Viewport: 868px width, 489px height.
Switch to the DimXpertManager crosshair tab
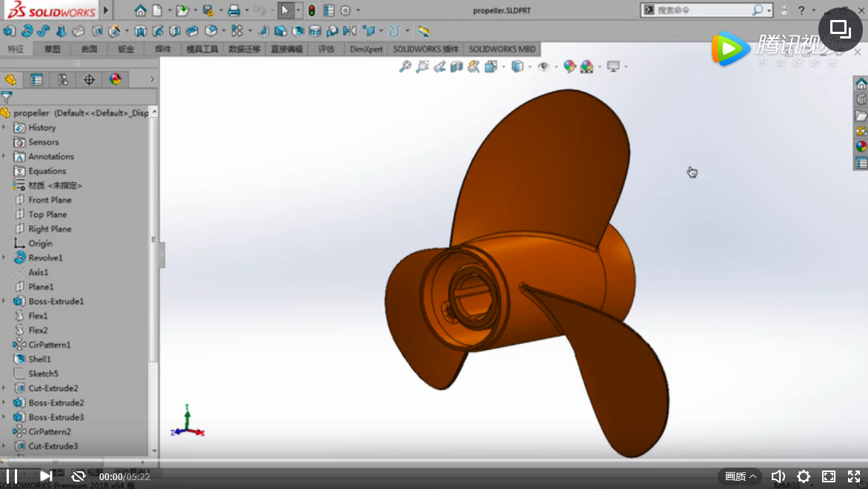tap(89, 80)
